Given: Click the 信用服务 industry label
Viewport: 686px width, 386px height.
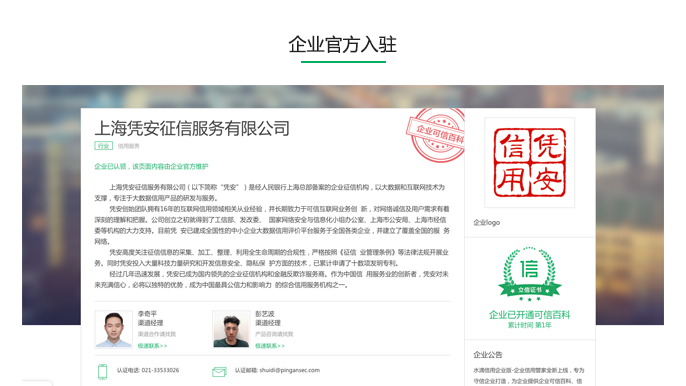Looking at the screenshot, I should [129, 146].
